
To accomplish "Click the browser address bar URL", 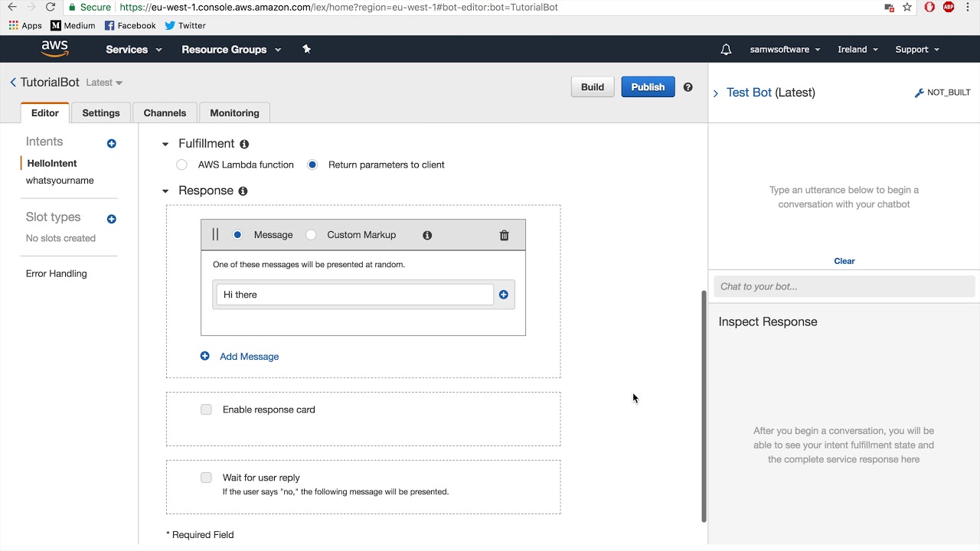I will tap(339, 7).
